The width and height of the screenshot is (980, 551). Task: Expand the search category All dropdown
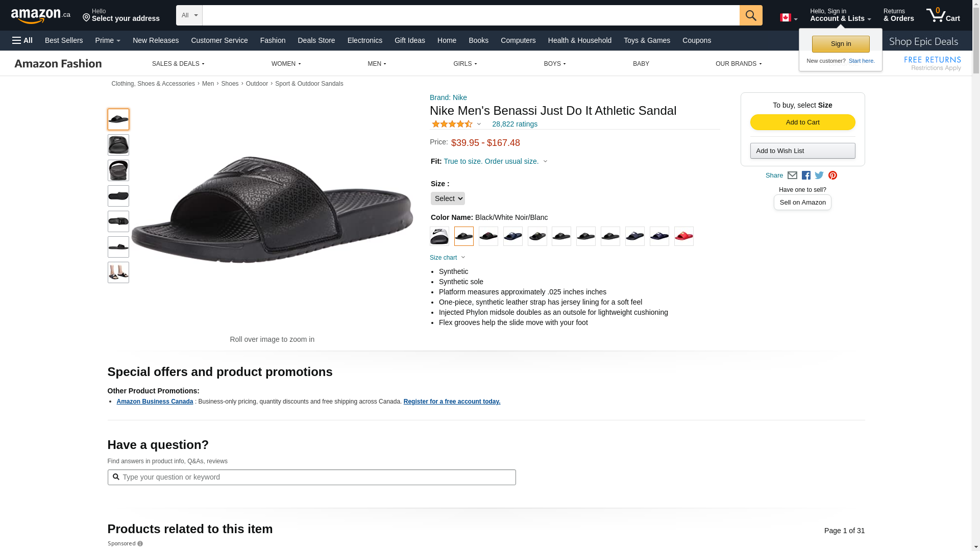click(189, 15)
